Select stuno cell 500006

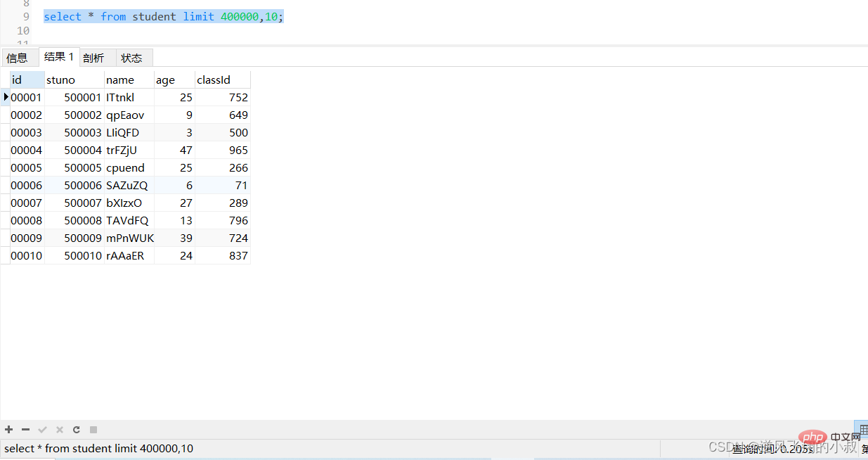[x=75, y=185]
